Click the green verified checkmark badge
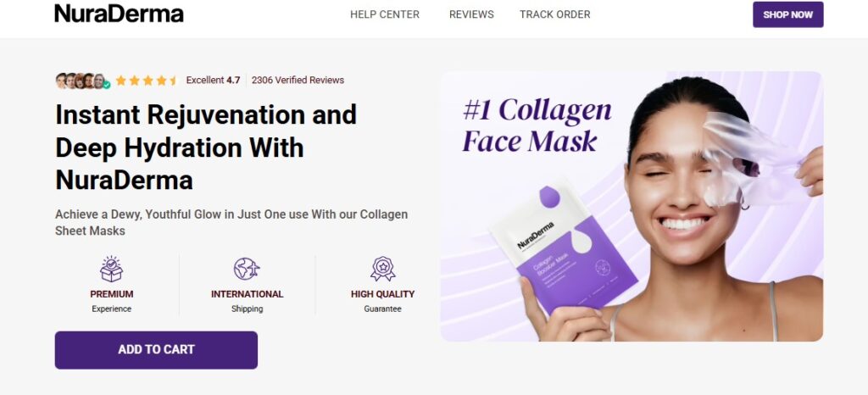Viewport: 868px width, 395px height. click(x=107, y=85)
